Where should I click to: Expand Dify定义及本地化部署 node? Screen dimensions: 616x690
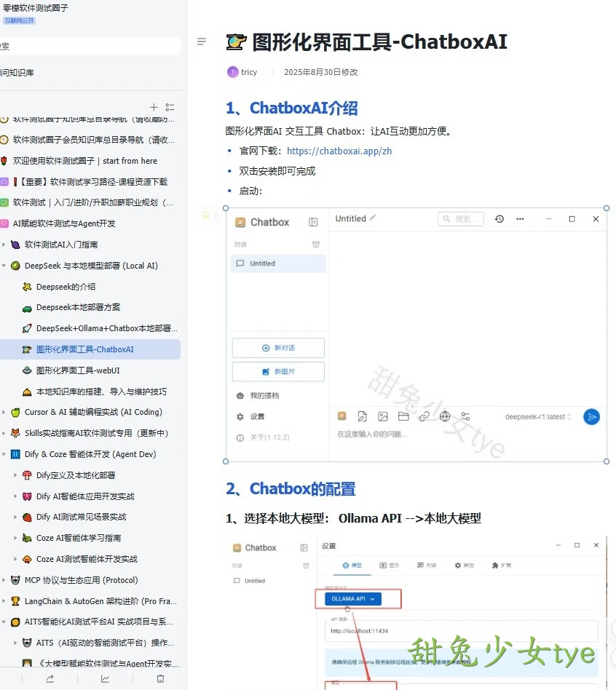click(x=15, y=475)
